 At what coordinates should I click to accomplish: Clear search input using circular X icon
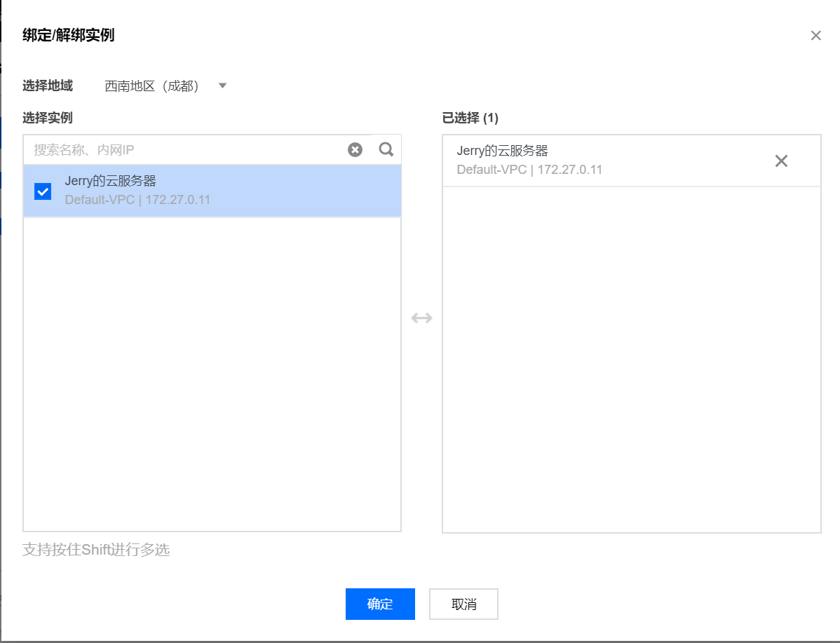pyautogui.click(x=355, y=149)
